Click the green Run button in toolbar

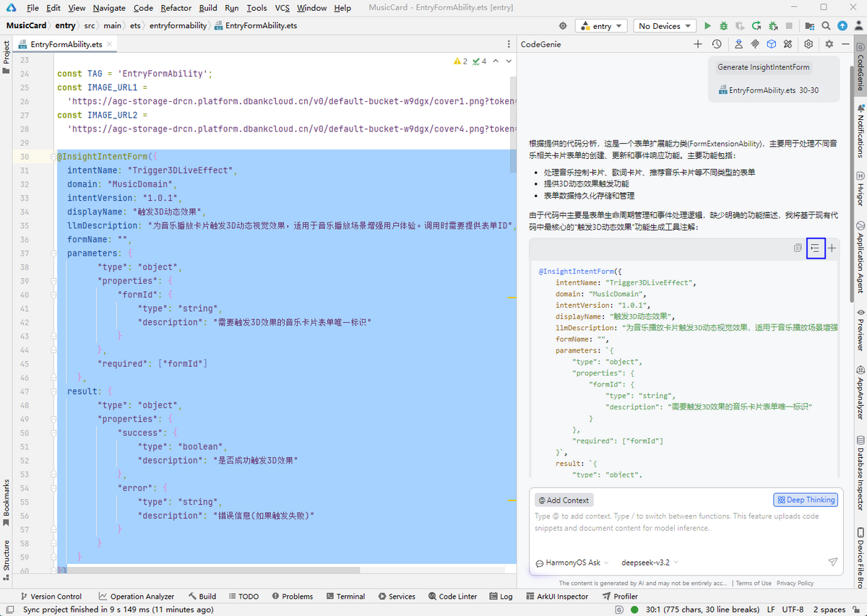click(708, 26)
